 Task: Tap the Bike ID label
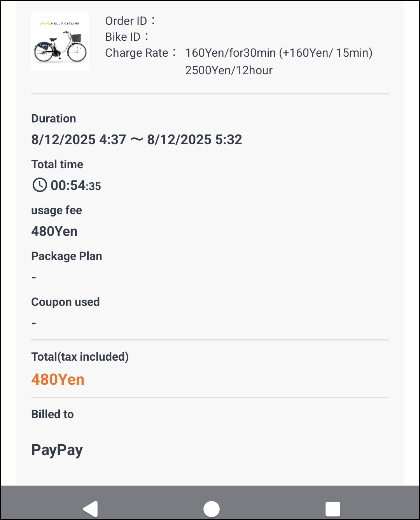click(123, 37)
